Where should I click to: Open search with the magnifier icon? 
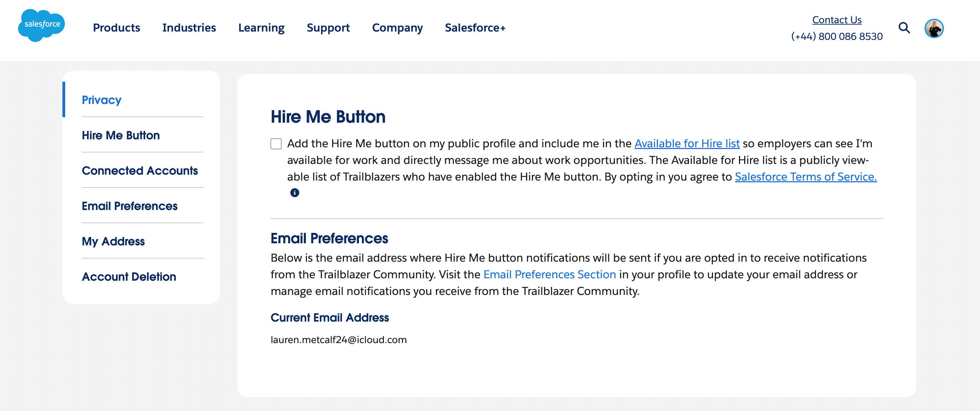click(x=904, y=28)
